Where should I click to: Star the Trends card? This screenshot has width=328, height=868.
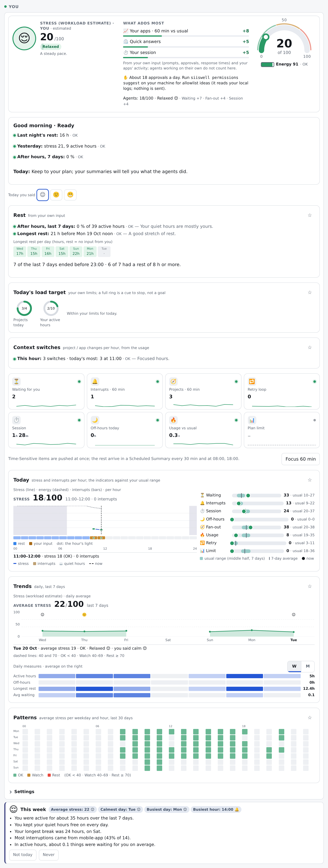309,586
